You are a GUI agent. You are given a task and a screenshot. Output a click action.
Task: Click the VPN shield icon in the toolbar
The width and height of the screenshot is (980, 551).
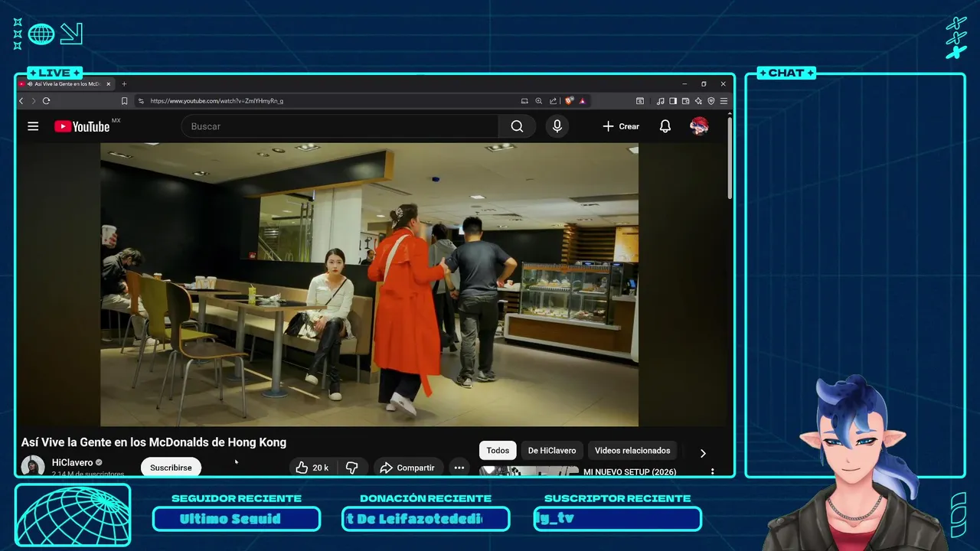pos(711,101)
